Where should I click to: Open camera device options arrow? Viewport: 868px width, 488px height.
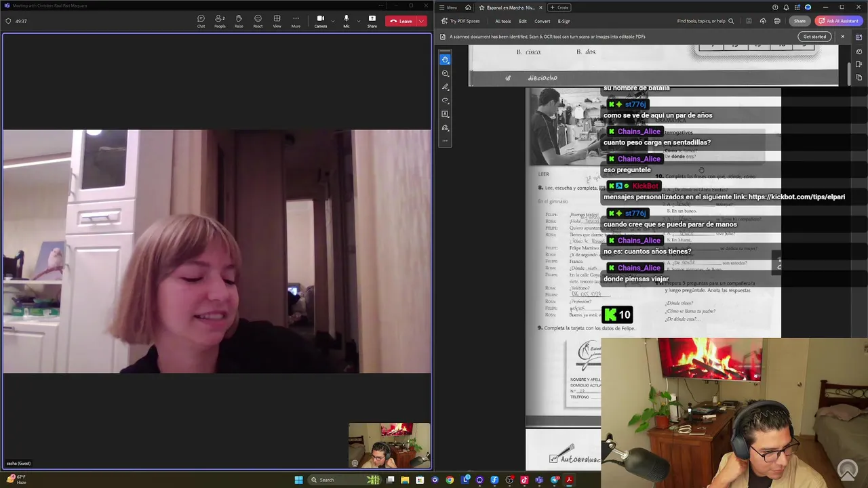(x=333, y=21)
